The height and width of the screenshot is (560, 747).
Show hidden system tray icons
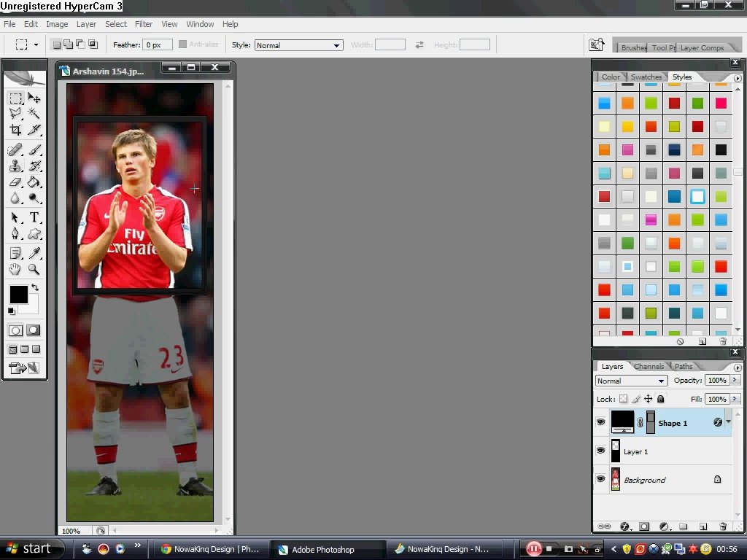pyautogui.click(x=614, y=549)
